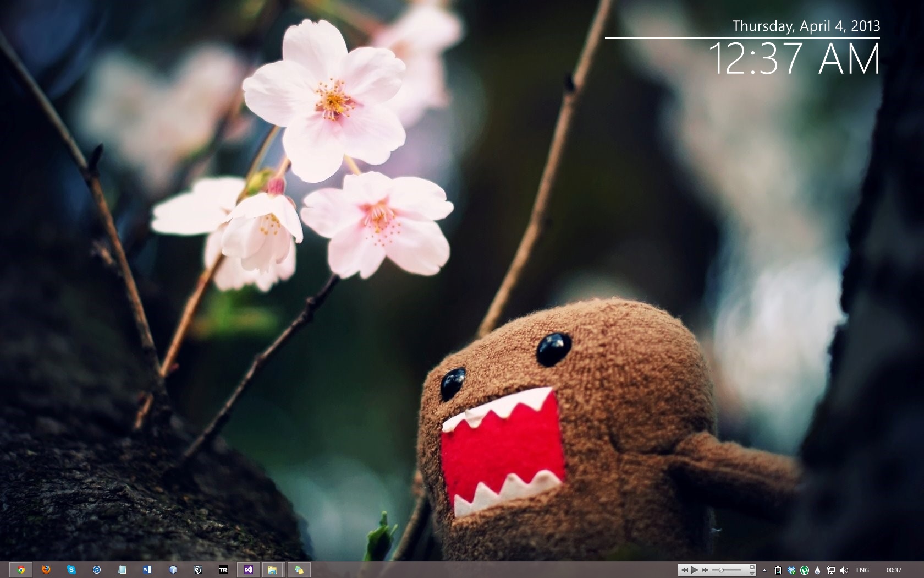Viewport: 924px width, 578px height.
Task: Open Skype from the taskbar
Action: [71, 570]
